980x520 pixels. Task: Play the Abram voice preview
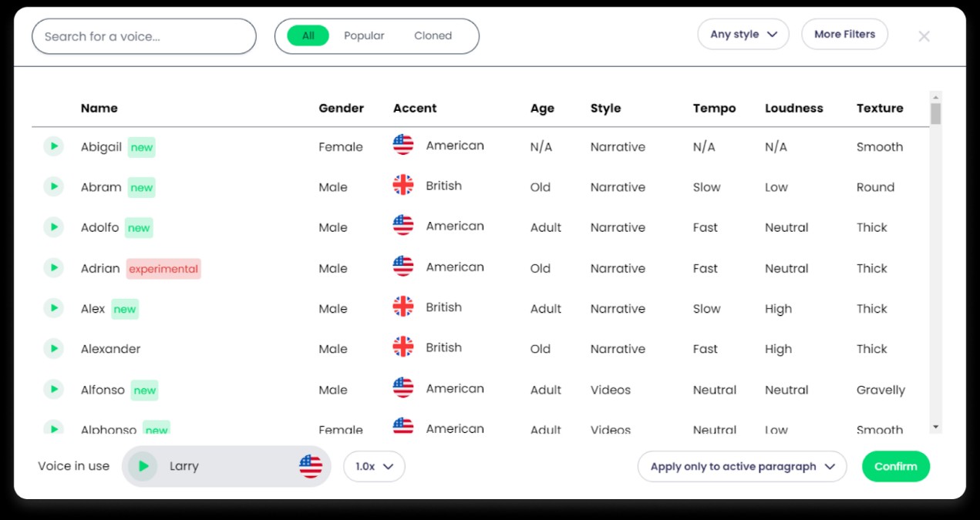point(53,186)
